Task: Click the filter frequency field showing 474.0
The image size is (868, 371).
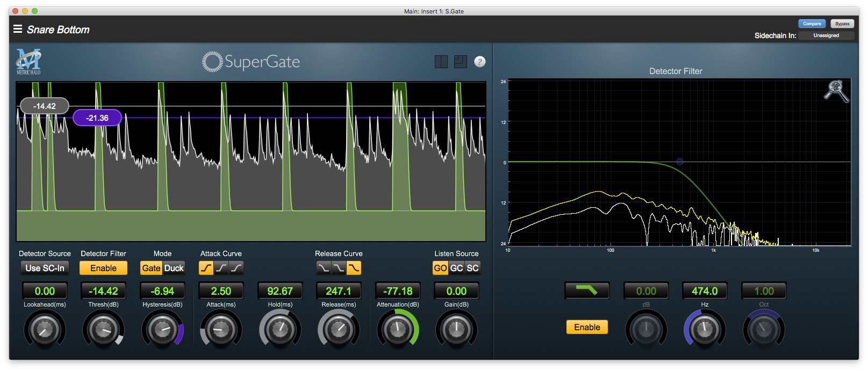Action: pyautogui.click(x=705, y=291)
